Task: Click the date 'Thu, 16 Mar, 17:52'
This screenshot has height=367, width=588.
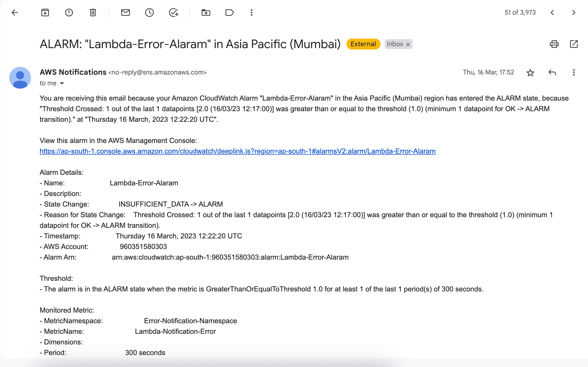Action: 489,72
